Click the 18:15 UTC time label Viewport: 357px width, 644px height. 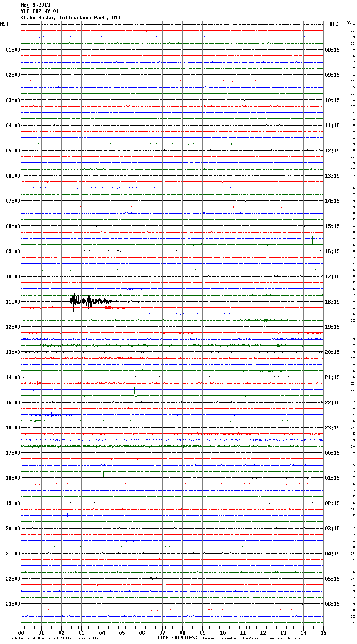click(x=332, y=302)
